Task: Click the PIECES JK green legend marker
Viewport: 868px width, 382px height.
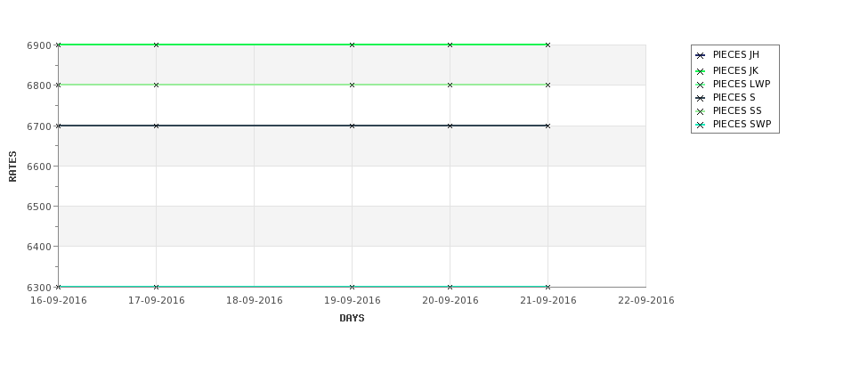Action: click(x=701, y=71)
